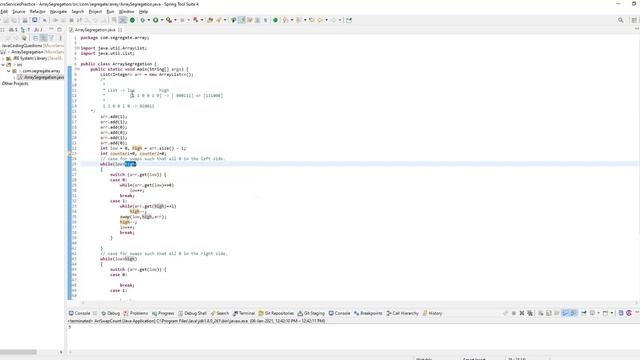Collapse the com.segregate.array package node
Image resolution: width=640 pixels, height=360 pixels.
point(9,71)
